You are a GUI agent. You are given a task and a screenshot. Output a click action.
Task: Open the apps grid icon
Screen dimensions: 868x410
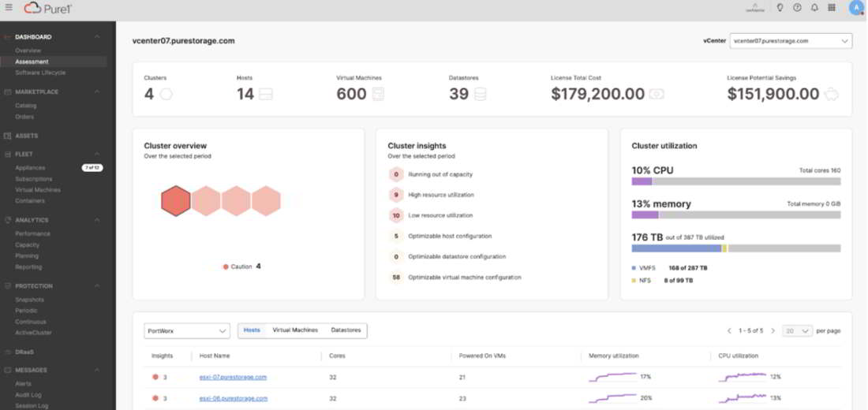(832, 8)
